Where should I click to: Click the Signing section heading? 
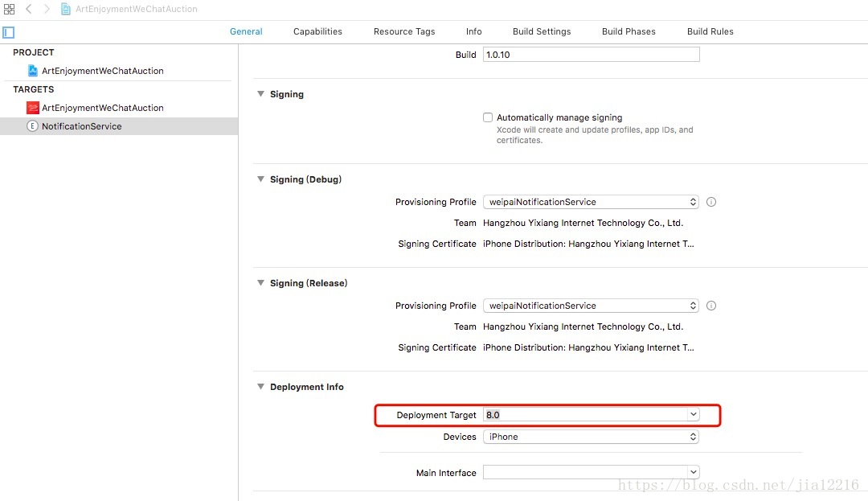click(x=287, y=94)
